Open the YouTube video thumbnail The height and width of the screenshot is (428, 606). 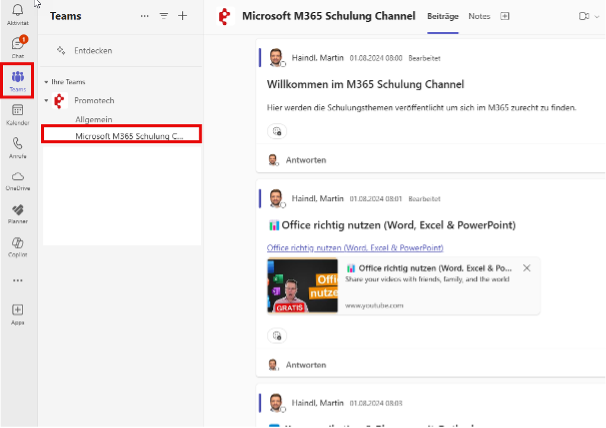click(303, 285)
